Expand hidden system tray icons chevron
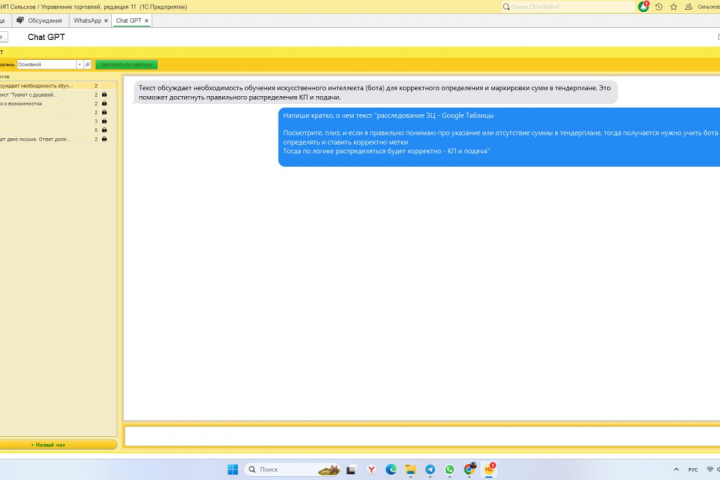 [x=676, y=469]
